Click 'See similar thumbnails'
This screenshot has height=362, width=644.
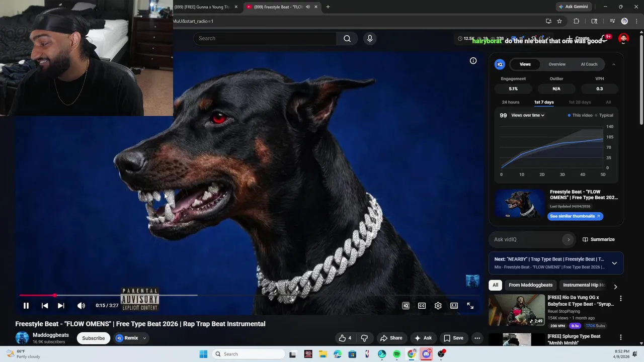click(575, 216)
